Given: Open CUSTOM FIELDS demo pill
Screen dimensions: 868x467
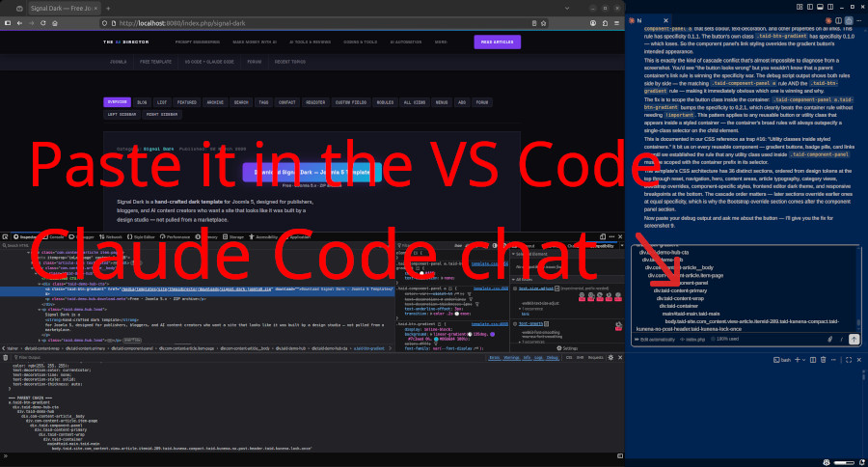Looking at the screenshot, I should point(351,102).
